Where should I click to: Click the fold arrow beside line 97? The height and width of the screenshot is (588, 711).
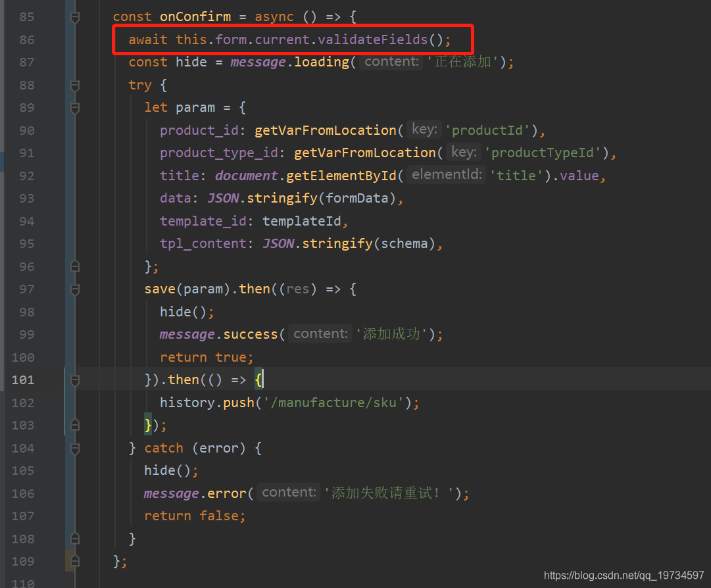point(74,288)
